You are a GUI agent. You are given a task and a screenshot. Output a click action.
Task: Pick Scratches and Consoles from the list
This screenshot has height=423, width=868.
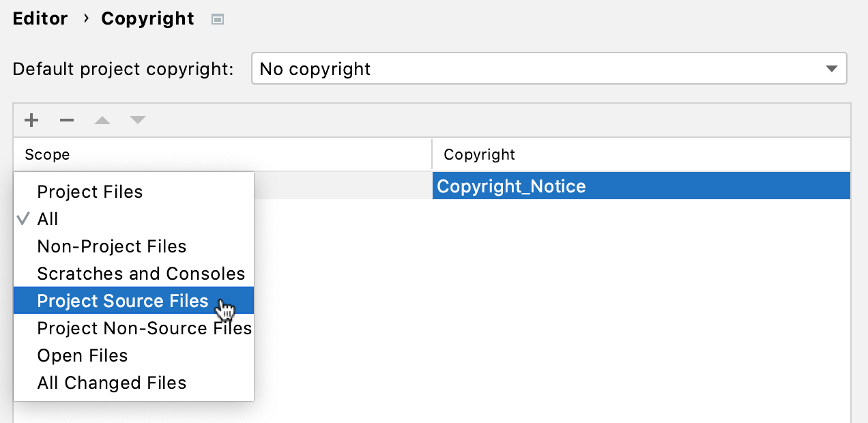pyautogui.click(x=141, y=273)
